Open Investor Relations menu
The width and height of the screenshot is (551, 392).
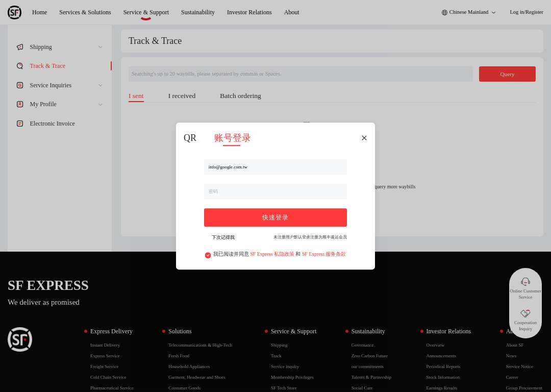tap(249, 12)
